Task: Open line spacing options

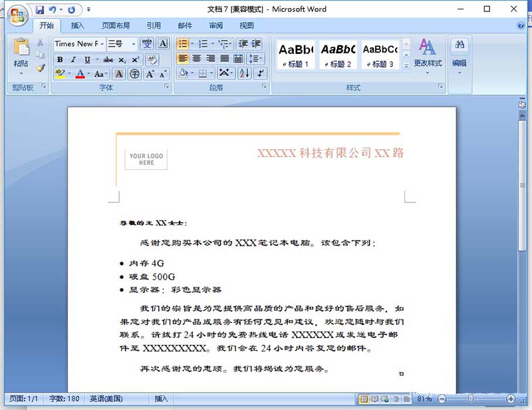Action: point(255,59)
